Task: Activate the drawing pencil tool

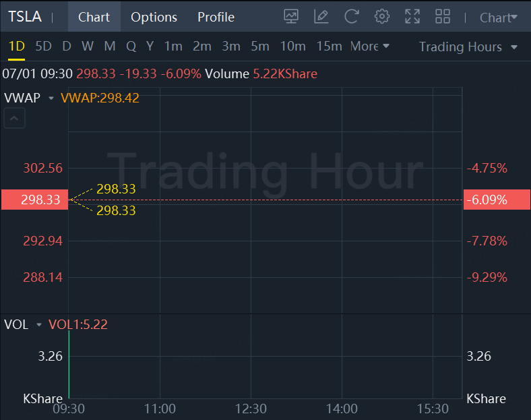Action: pyautogui.click(x=321, y=17)
